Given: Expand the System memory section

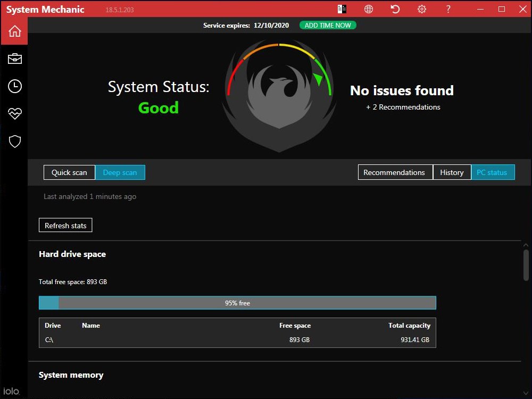Looking at the screenshot, I should (71, 375).
